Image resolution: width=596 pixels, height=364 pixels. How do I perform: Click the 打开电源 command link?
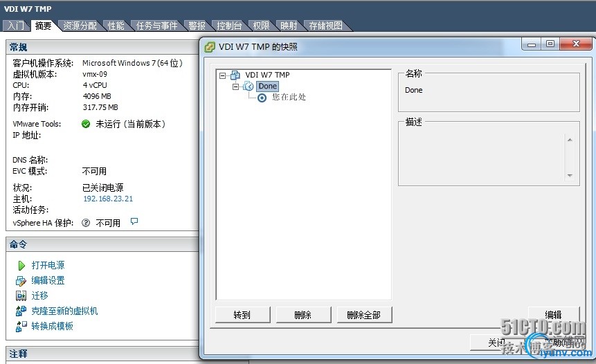click(48, 265)
